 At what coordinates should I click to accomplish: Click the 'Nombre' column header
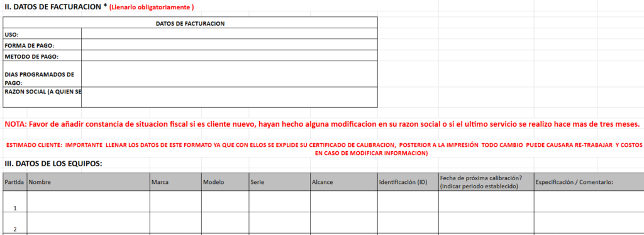(x=88, y=182)
